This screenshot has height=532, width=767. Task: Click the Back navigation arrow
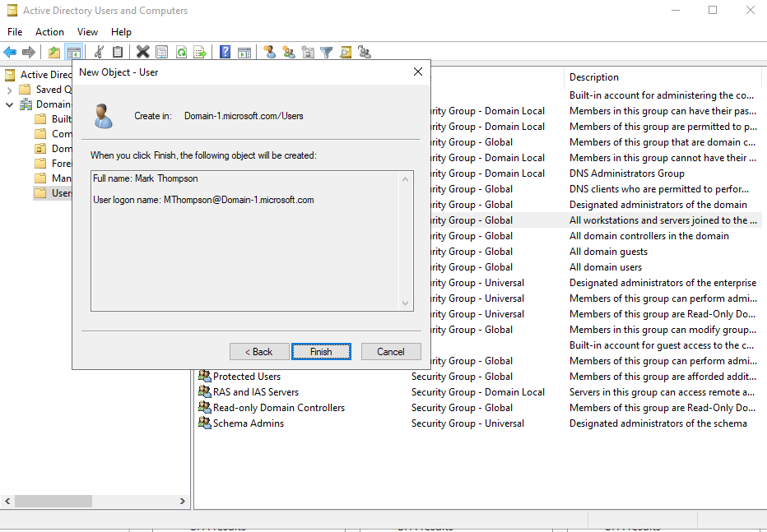click(x=10, y=52)
